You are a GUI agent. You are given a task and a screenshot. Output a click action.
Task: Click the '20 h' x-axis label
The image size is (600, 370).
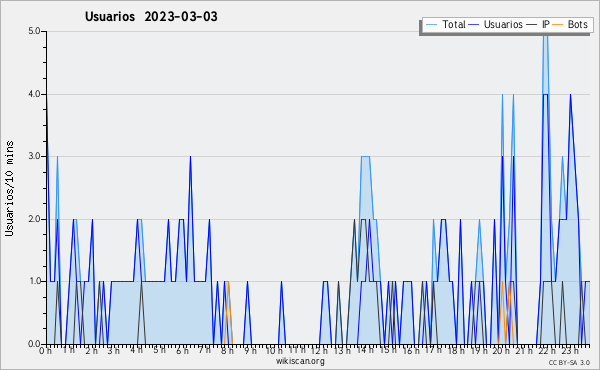[501, 351]
